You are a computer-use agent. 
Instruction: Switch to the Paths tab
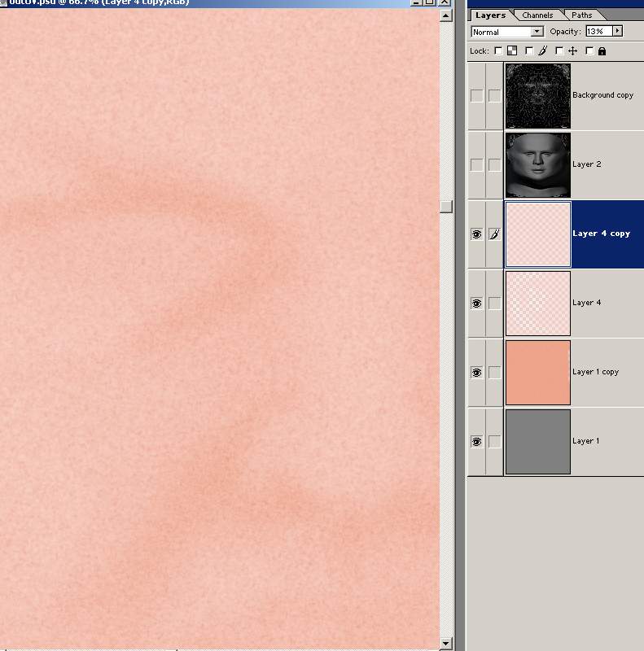pos(581,15)
